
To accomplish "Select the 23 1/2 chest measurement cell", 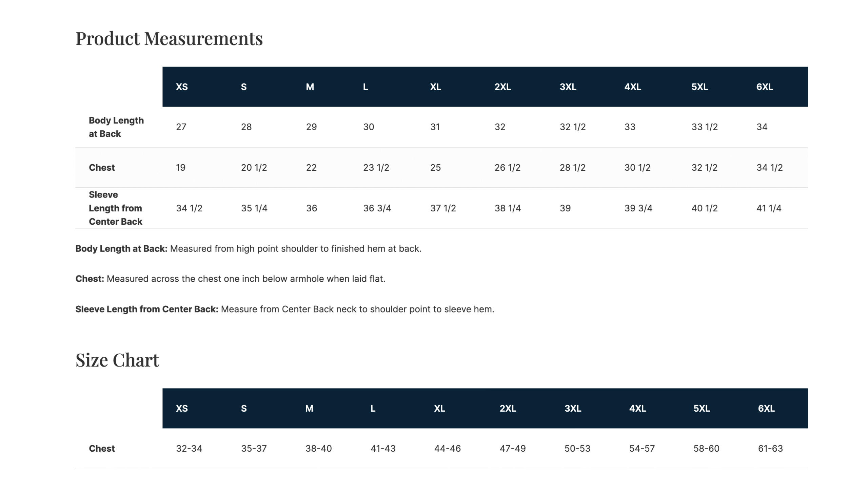I will point(376,168).
